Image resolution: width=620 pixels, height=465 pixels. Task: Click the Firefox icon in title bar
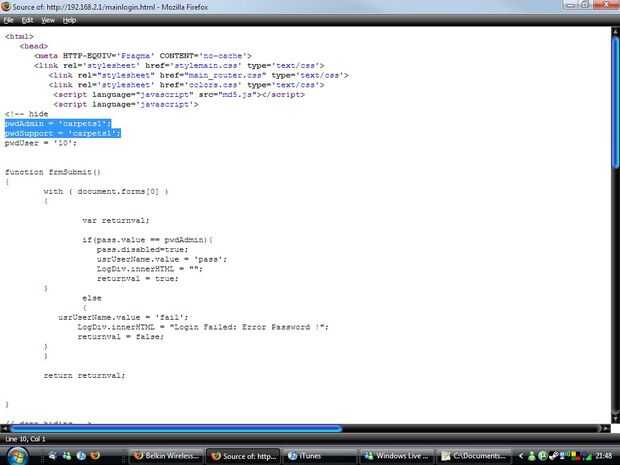(6, 6)
